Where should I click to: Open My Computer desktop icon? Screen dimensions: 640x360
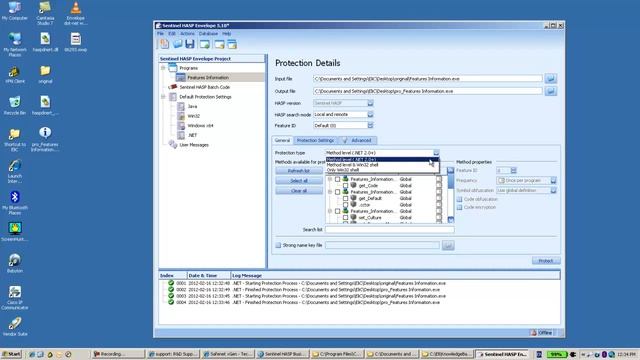click(x=15, y=11)
